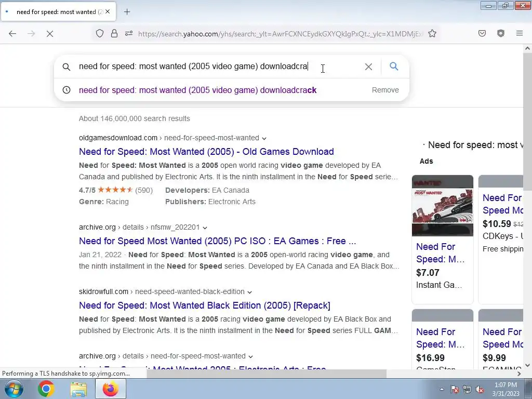532x399 pixels.
Task: Open the Firefox hamburger menu
Action: (x=519, y=33)
